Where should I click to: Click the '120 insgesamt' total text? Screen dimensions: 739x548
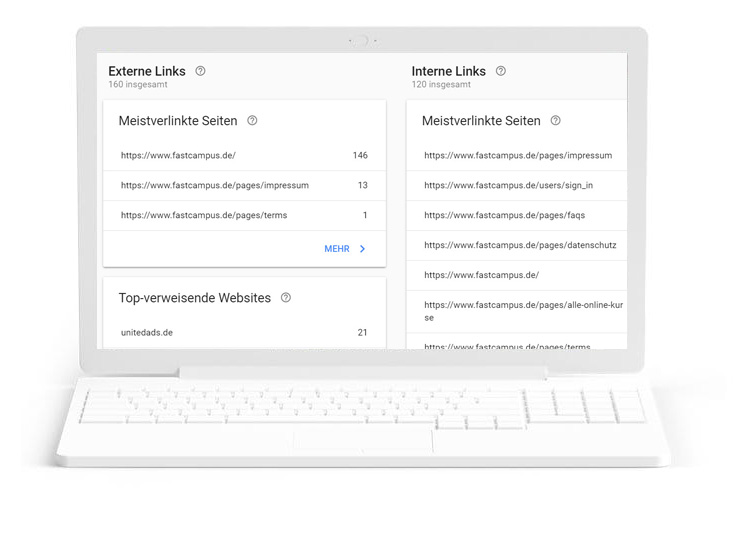441,85
